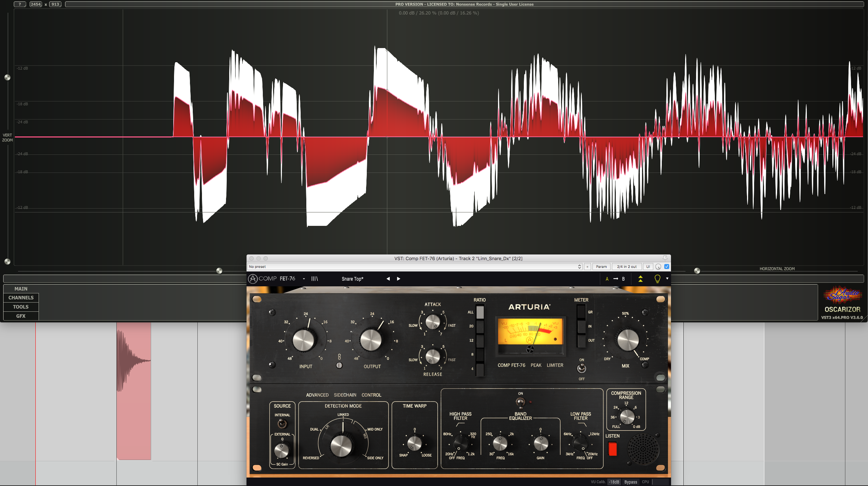868x486 pixels.
Task: Open the GFX tab
Action: (21, 316)
